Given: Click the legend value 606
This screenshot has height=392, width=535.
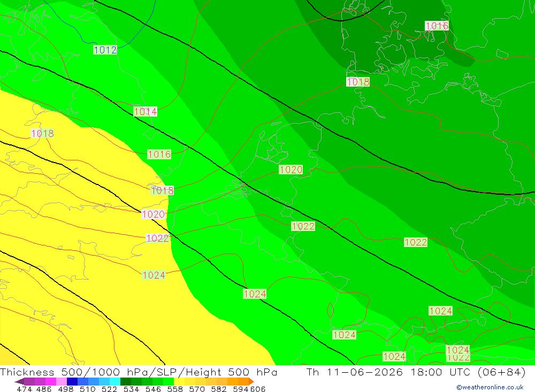Looking at the screenshot, I should (x=258, y=389).
